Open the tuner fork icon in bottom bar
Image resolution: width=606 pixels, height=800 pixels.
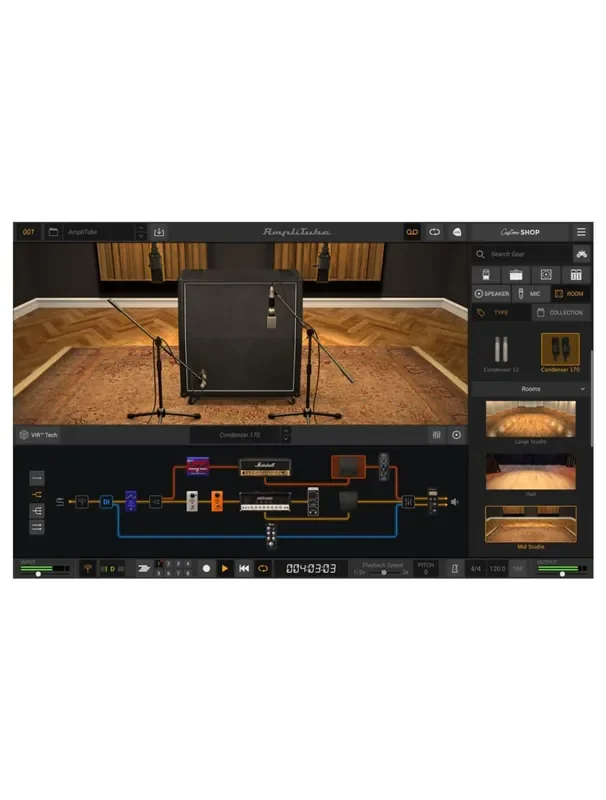pos(87,568)
